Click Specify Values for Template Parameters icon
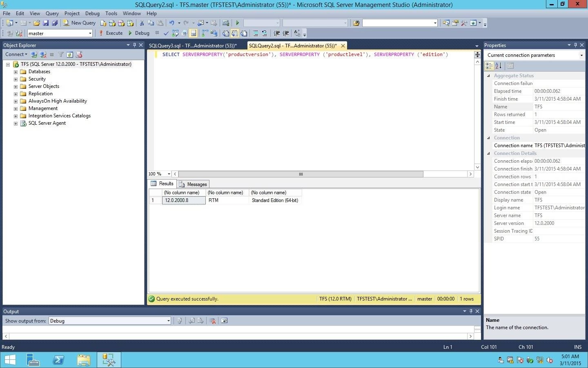The image size is (588, 368). coord(297,33)
